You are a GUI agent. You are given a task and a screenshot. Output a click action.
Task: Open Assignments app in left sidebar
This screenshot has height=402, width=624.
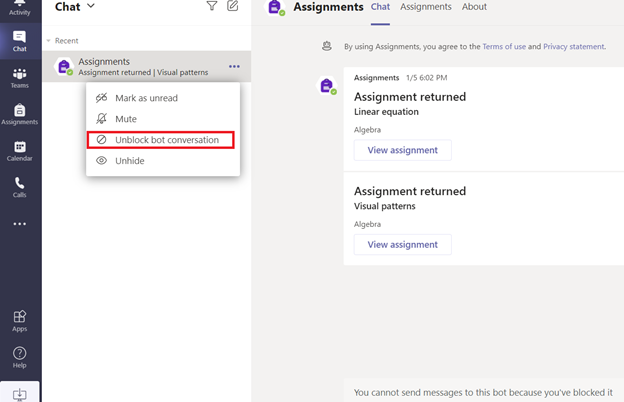click(x=20, y=115)
